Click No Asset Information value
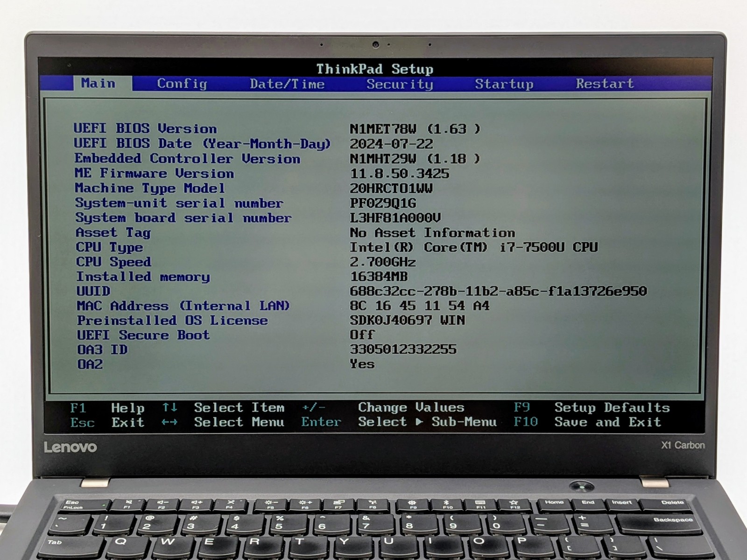Image resolution: width=747 pixels, height=560 pixels. (x=432, y=232)
